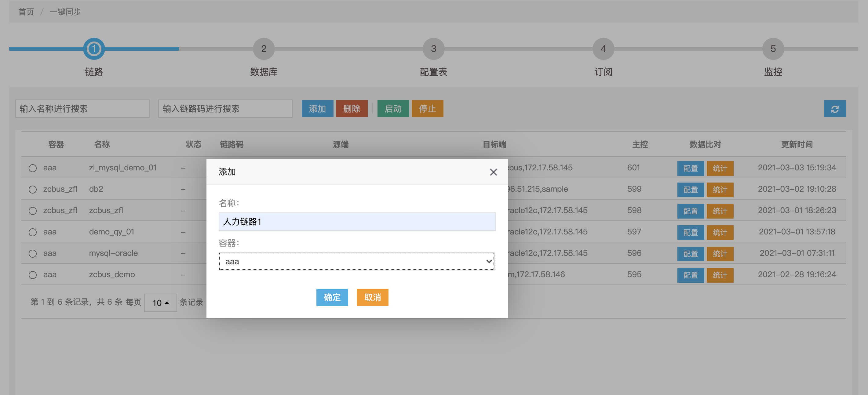Go to step 4 订阅 circle
The height and width of the screenshot is (395, 868).
603,49
